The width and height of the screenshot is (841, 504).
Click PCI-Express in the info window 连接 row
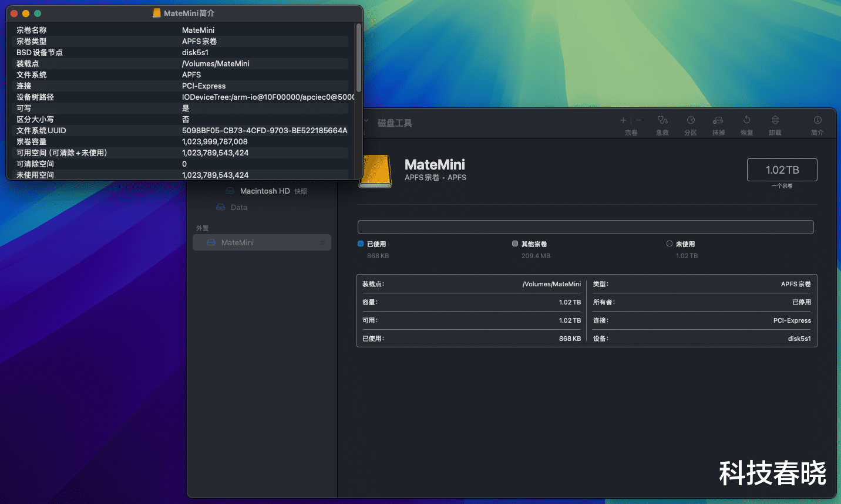pos(204,86)
